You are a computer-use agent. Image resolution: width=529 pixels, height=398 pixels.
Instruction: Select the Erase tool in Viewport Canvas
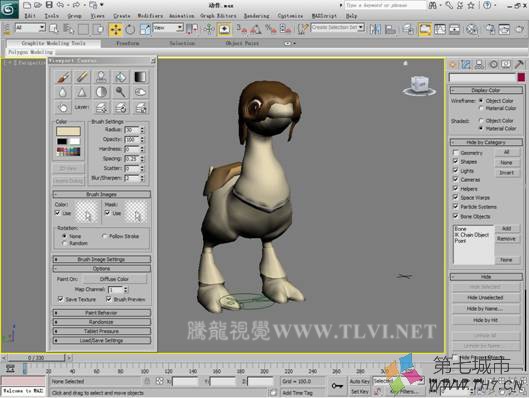click(82, 77)
